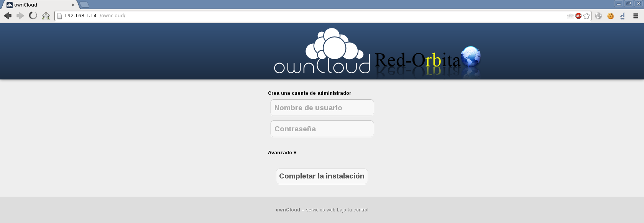644x223 pixels.
Task: Close the ownCloud tab
Action: click(x=73, y=5)
